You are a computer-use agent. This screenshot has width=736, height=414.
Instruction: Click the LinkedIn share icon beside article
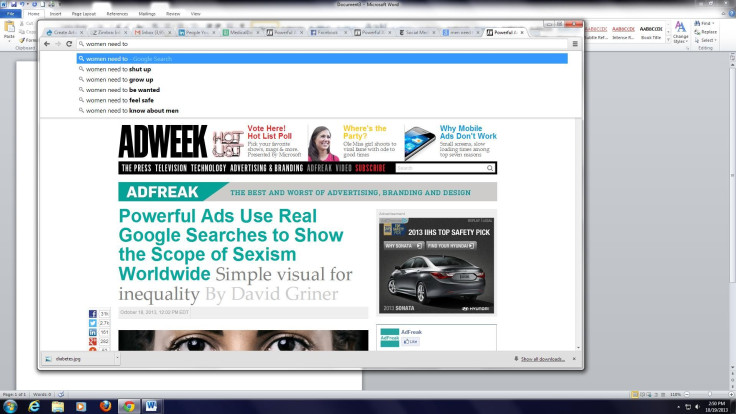(x=92, y=332)
